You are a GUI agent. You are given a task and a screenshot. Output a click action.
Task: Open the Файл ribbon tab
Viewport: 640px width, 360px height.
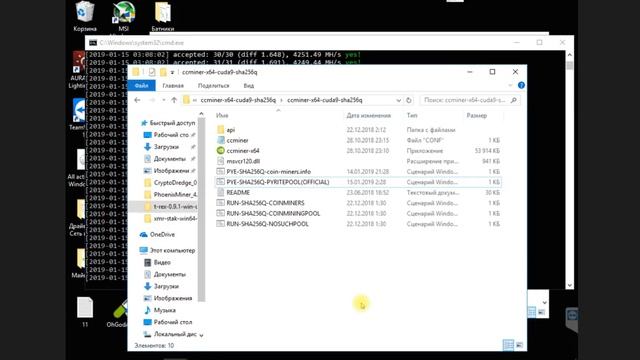coord(141,86)
